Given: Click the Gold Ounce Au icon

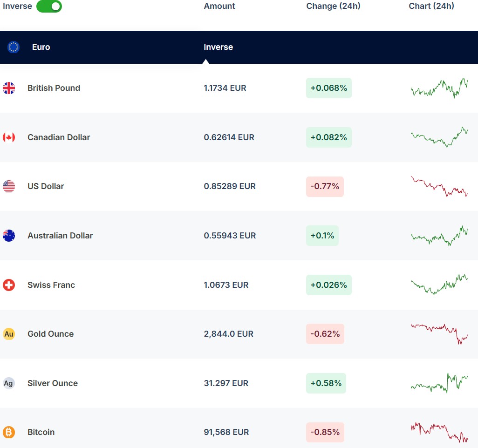Looking at the screenshot, I should click(x=9, y=334).
